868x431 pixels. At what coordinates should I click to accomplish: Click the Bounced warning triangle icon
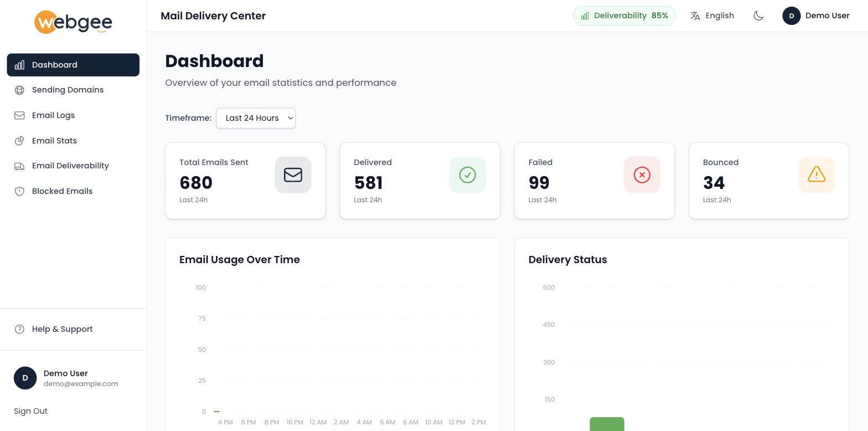coord(817,175)
